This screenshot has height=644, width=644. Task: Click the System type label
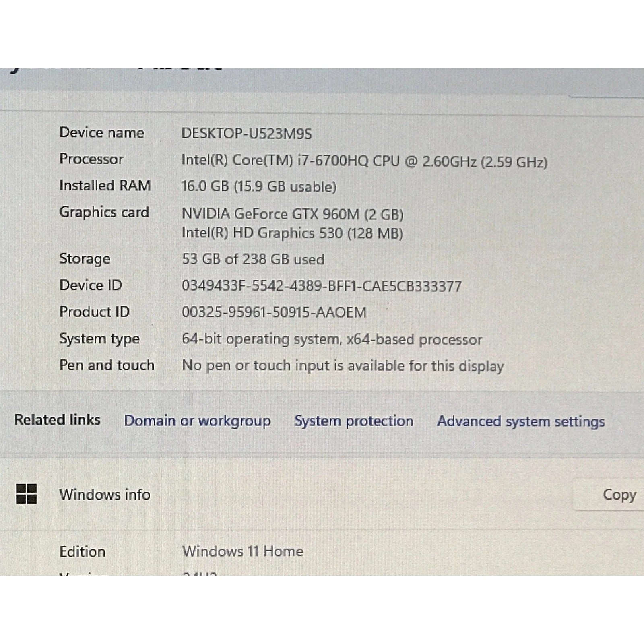[99, 339]
